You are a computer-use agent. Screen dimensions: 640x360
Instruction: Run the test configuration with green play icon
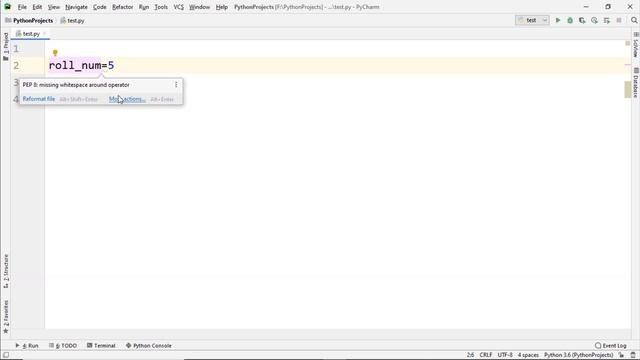(x=558, y=20)
